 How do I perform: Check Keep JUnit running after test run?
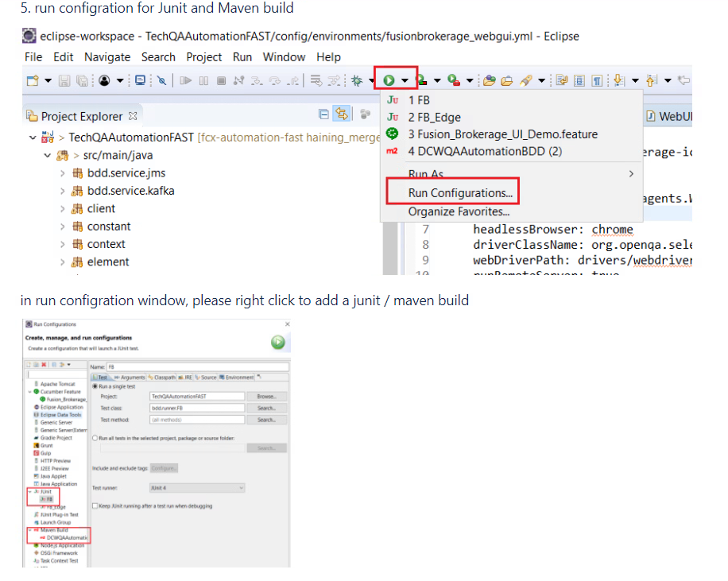coord(95,505)
